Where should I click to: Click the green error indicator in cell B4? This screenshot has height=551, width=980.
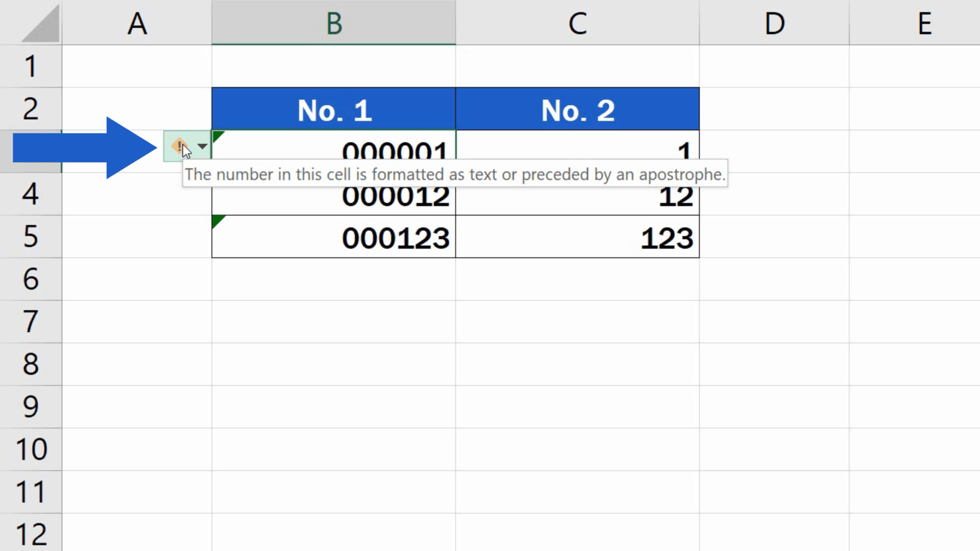coord(217,179)
